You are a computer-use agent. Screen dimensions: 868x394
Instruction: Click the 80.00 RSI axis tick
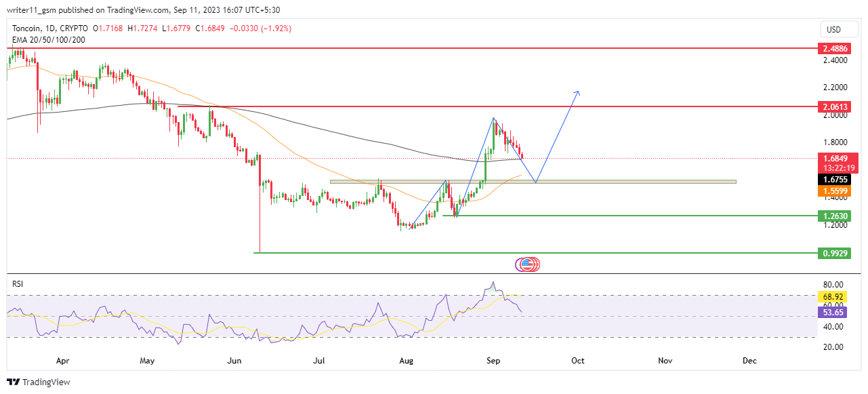coord(832,285)
